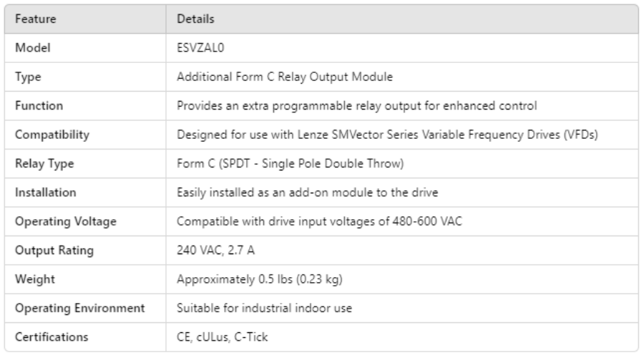
Task: Select the 'Function' row label
Action: click(36, 106)
